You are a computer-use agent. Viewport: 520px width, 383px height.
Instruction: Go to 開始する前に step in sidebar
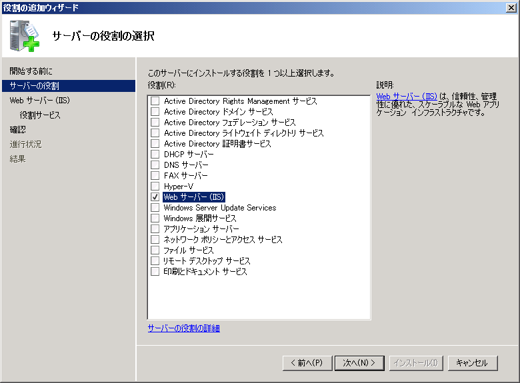click(31, 71)
